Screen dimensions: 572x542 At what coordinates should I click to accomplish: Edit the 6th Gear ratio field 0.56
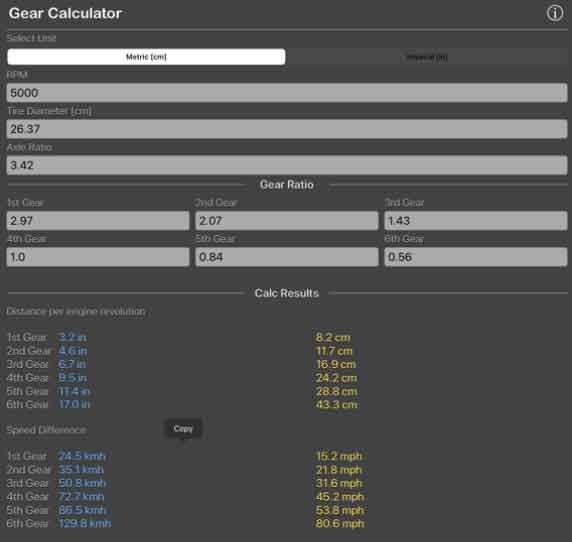click(x=476, y=257)
